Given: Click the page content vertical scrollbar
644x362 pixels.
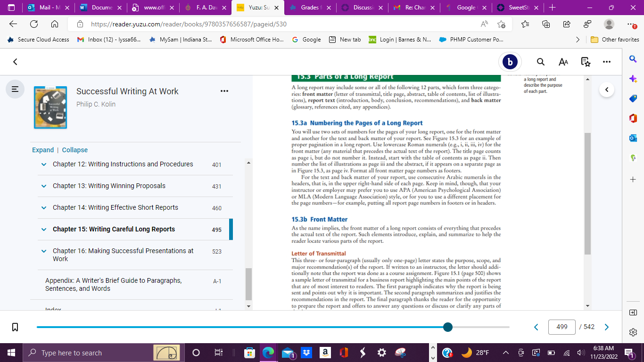Looking at the screenshot, I should coord(587,193).
